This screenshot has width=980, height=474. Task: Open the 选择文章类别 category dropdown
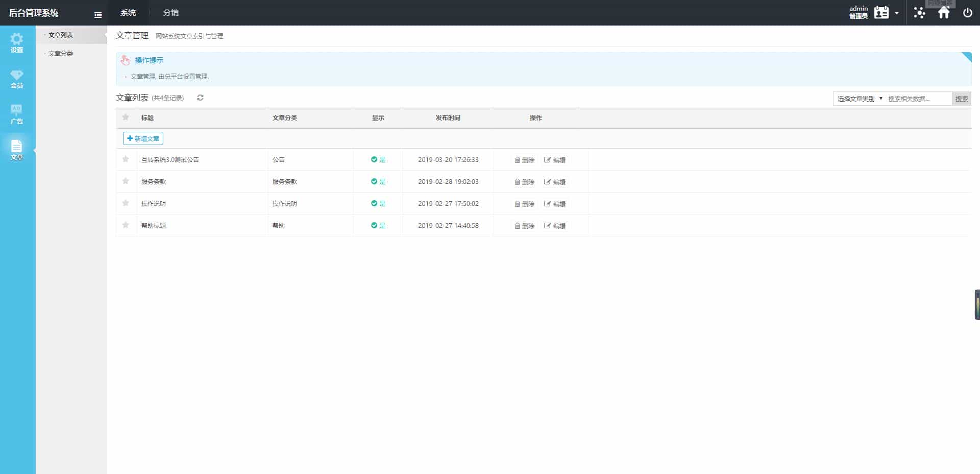(x=860, y=99)
